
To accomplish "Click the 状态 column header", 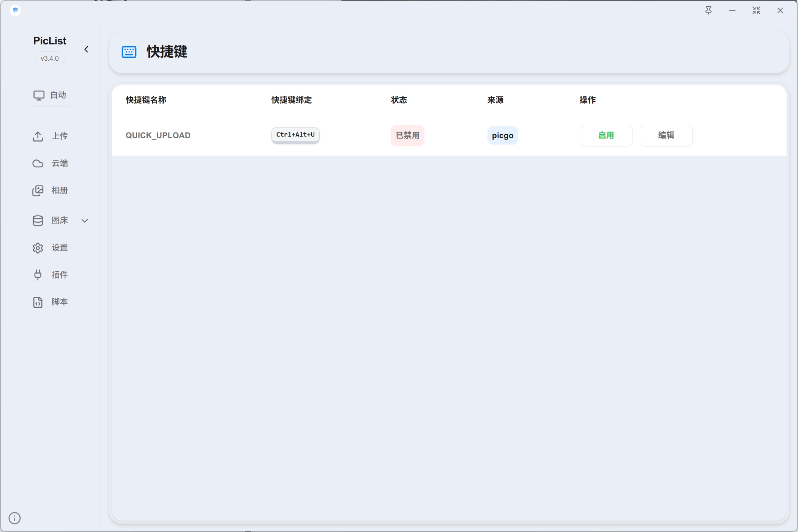I will pyautogui.click(x=399, y=100).
